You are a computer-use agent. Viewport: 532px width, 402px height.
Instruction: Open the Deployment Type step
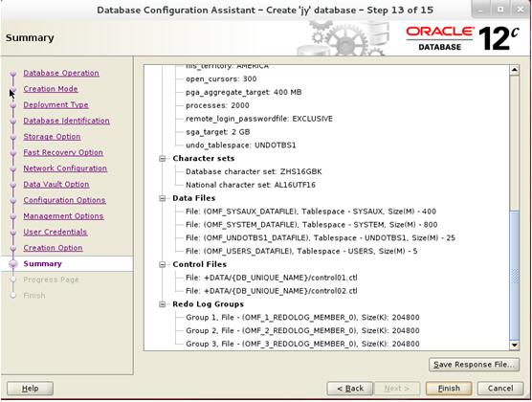click(x=55, y=105)
